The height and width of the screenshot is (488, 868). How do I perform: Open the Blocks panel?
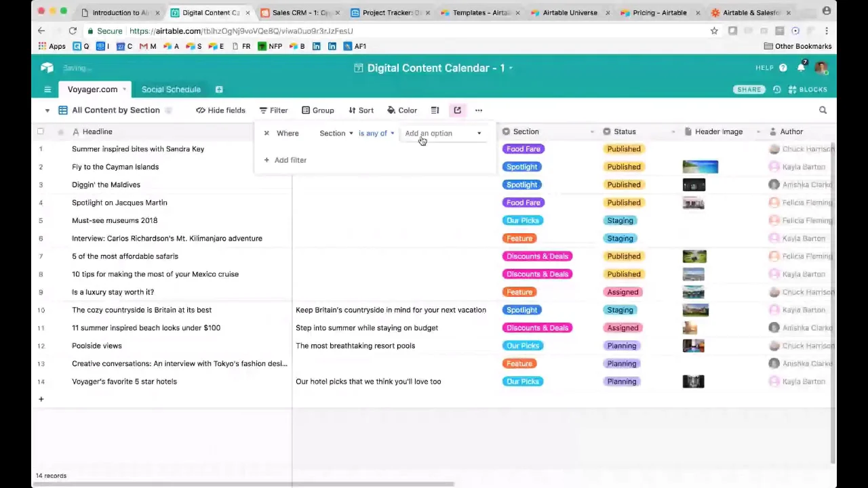point(808,89)
